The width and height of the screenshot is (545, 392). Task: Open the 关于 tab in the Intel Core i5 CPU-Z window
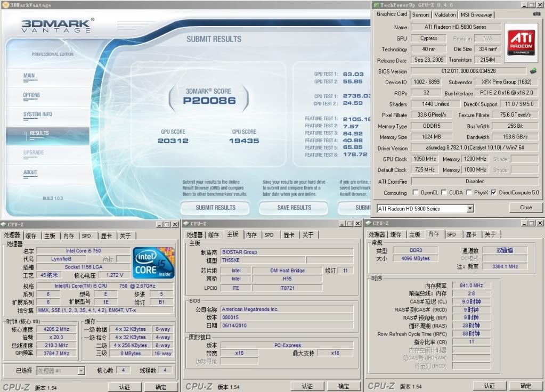click(125, 236)
